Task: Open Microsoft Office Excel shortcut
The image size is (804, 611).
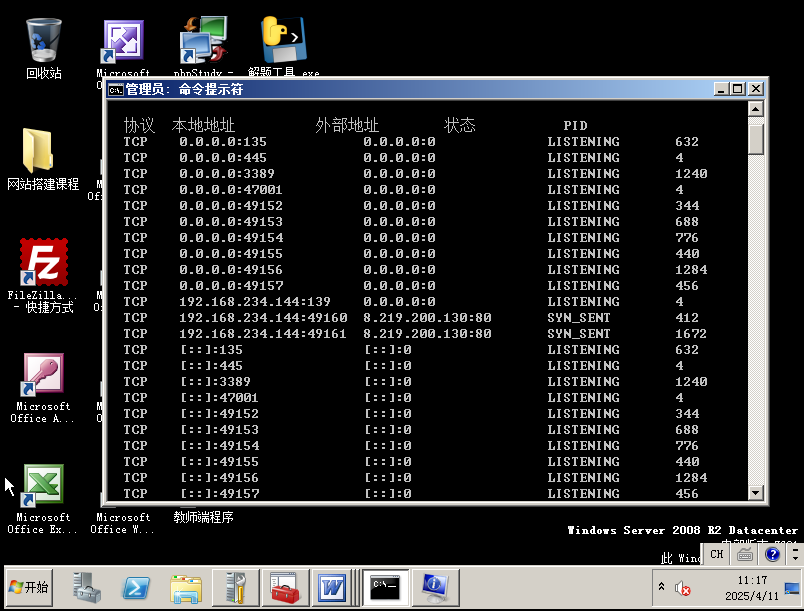Action: click(x=44, y=485)
